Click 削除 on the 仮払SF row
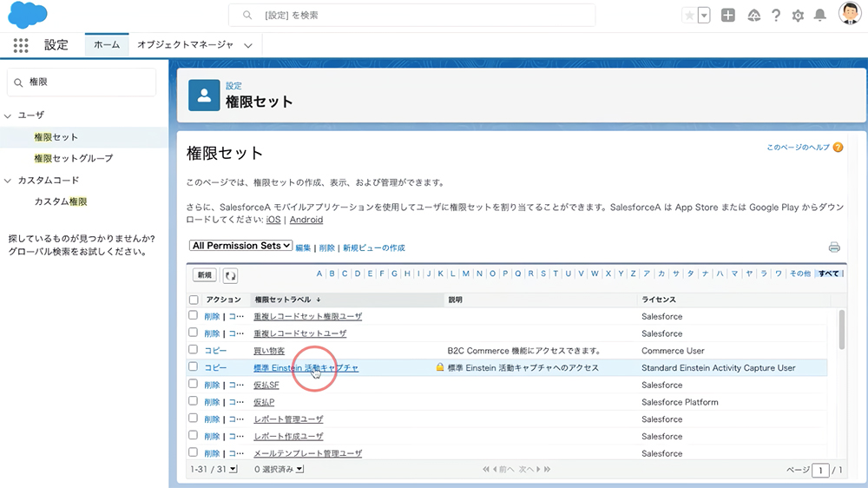The height and width of the screenshot is (488, 868). click(212, 385)
